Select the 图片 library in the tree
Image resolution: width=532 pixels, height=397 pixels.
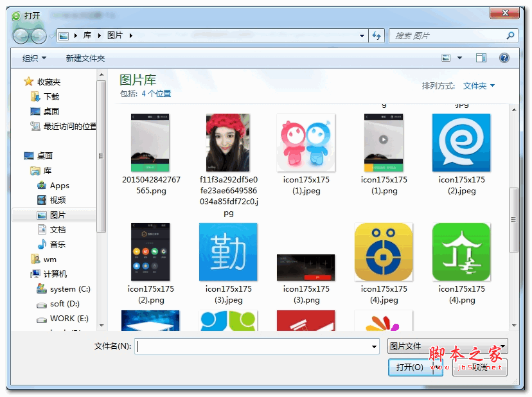tap(53, 215)
